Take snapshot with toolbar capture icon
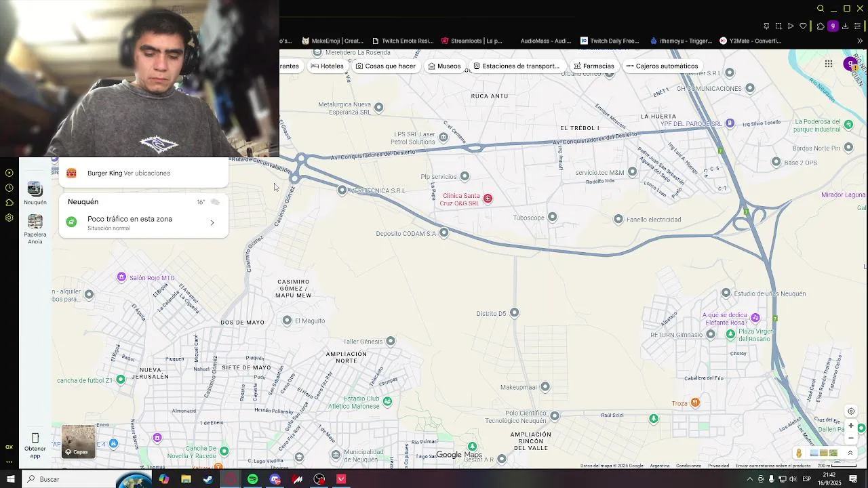868x488 pixels. click(x=778, y=26)
